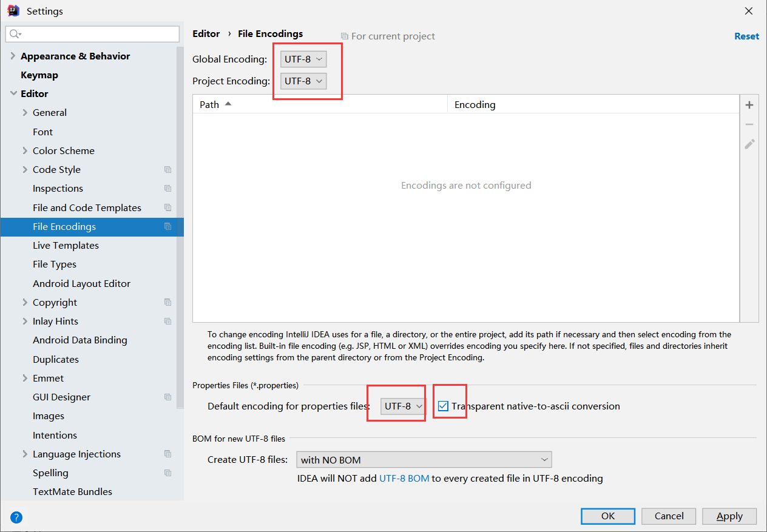
Task: Click the settings search input field
Action: coord(92,34)
